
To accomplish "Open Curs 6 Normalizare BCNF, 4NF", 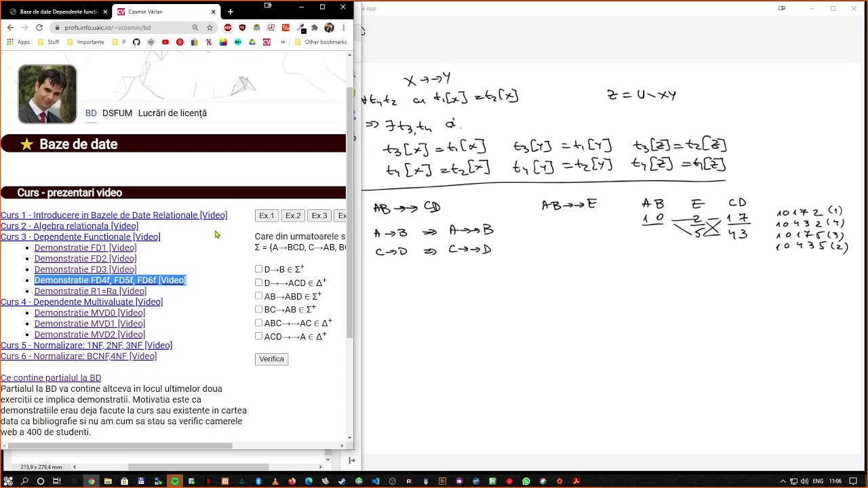I will (x=79, y=356).
